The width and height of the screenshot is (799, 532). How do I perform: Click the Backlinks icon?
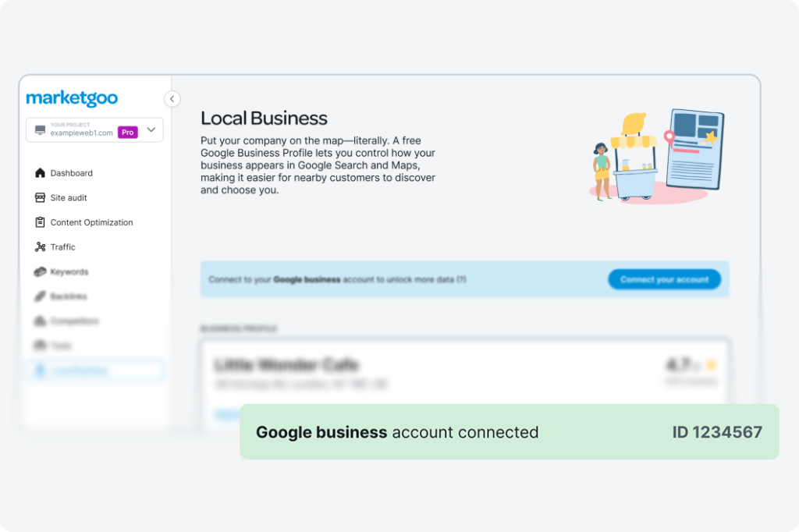tap(40, 296)
